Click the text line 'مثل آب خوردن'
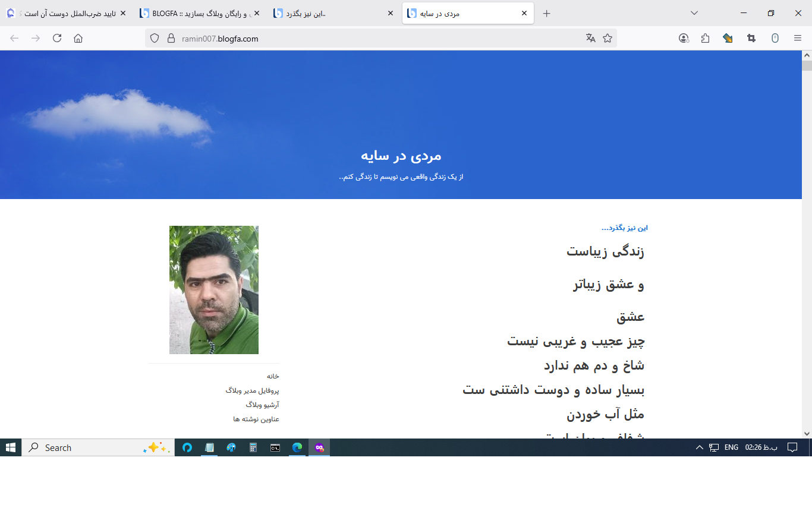Viewport: 812px width, 511px height. click(605, 414)
